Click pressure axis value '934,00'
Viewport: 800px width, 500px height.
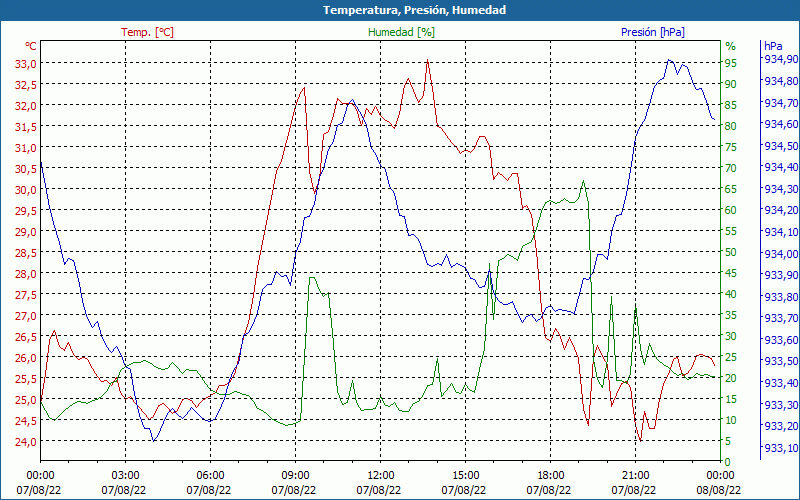[781, 254]
